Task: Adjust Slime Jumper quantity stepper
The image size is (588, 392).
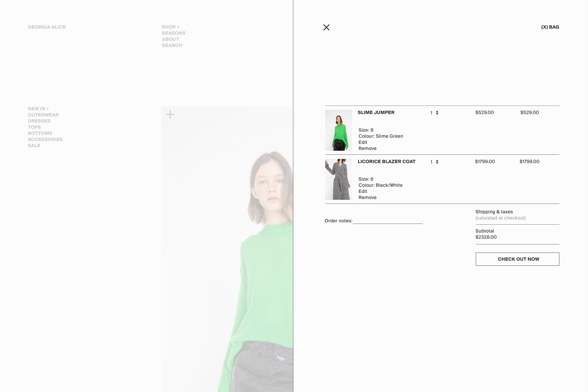Action: click(437, 113)
